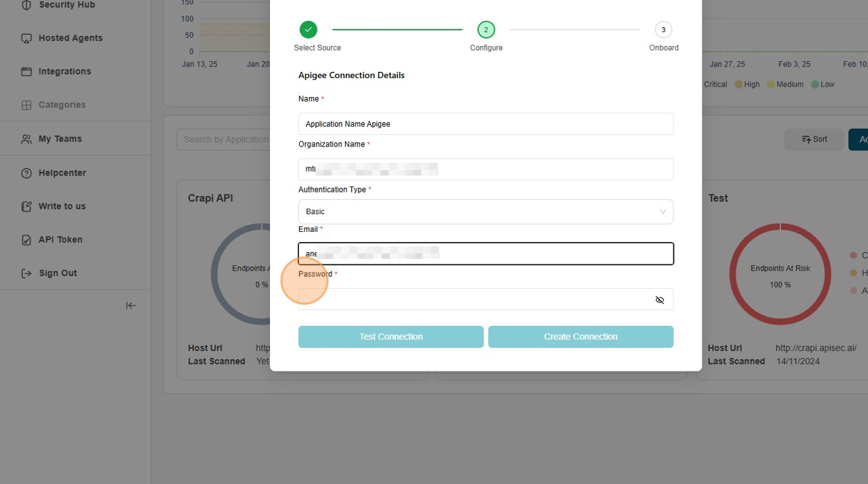Toggle password visibility eye icon
Image resolution: width=868 pixels, height=484 pixels.
[x=659, y=300]
